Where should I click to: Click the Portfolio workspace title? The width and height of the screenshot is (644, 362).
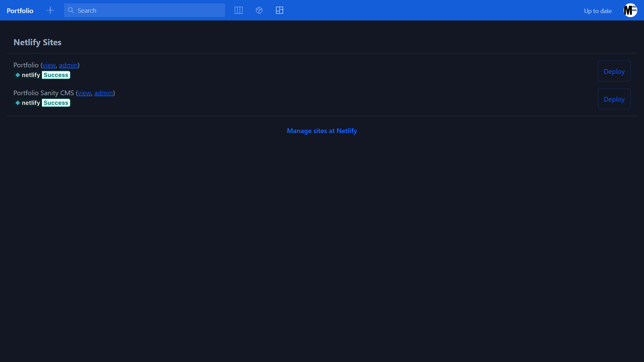coord(20,11)
